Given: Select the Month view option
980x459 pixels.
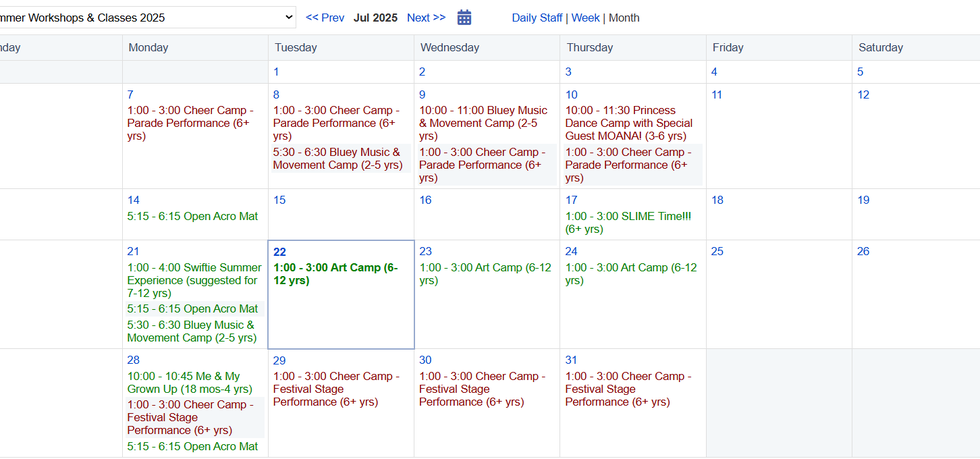Looking at the screenshot, I should click(x=624, y=18).
